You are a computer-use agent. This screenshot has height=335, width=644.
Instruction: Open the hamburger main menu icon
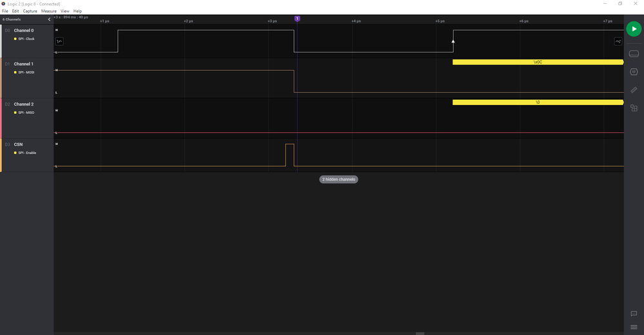(634, 327)
